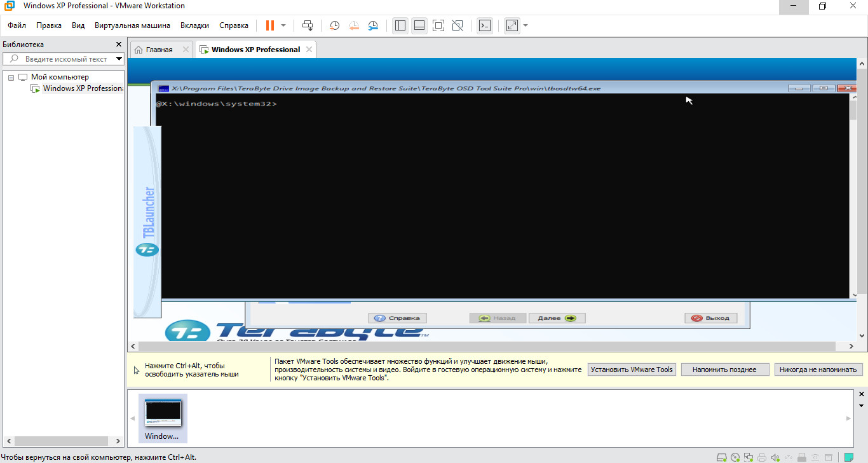Enter full screen mode

[438, 25]
